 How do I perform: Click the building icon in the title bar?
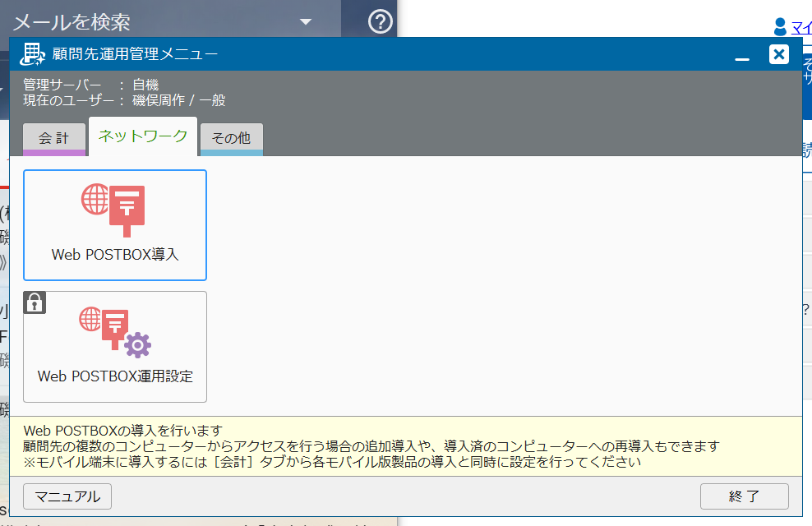click(32, 54)
